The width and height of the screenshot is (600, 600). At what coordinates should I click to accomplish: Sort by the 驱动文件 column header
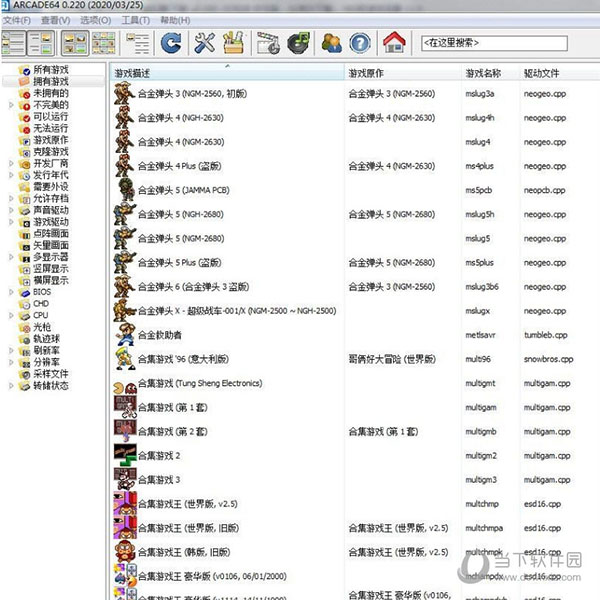coord(543,74)
